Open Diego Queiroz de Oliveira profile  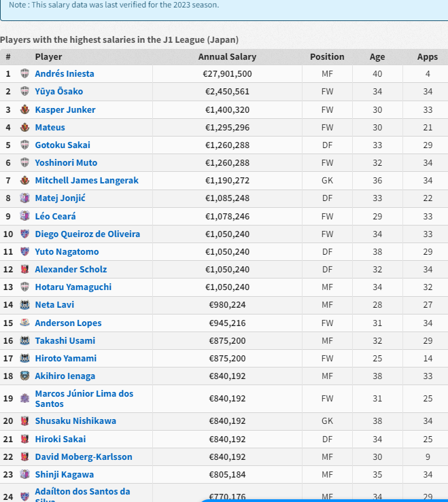(88, 234)
